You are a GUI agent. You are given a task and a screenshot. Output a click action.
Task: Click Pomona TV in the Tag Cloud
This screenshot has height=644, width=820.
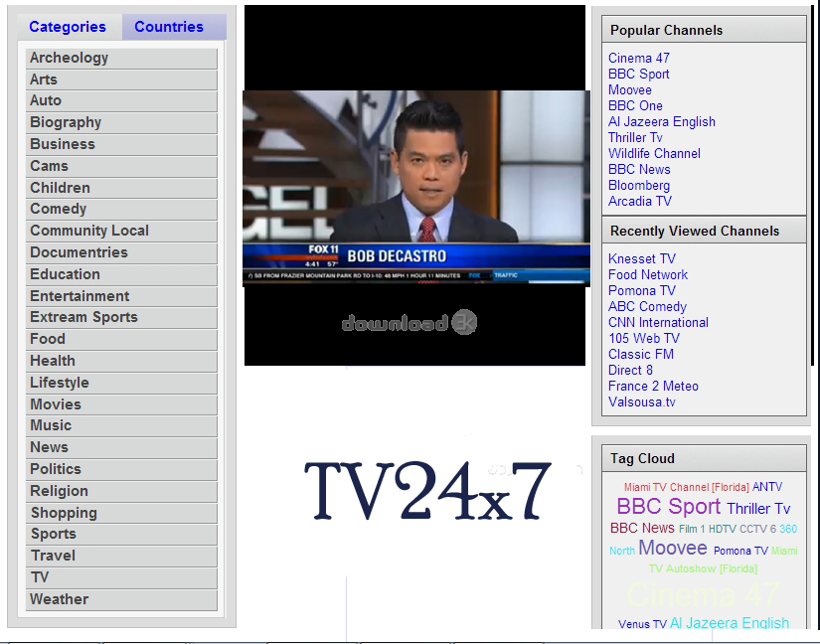740,551
